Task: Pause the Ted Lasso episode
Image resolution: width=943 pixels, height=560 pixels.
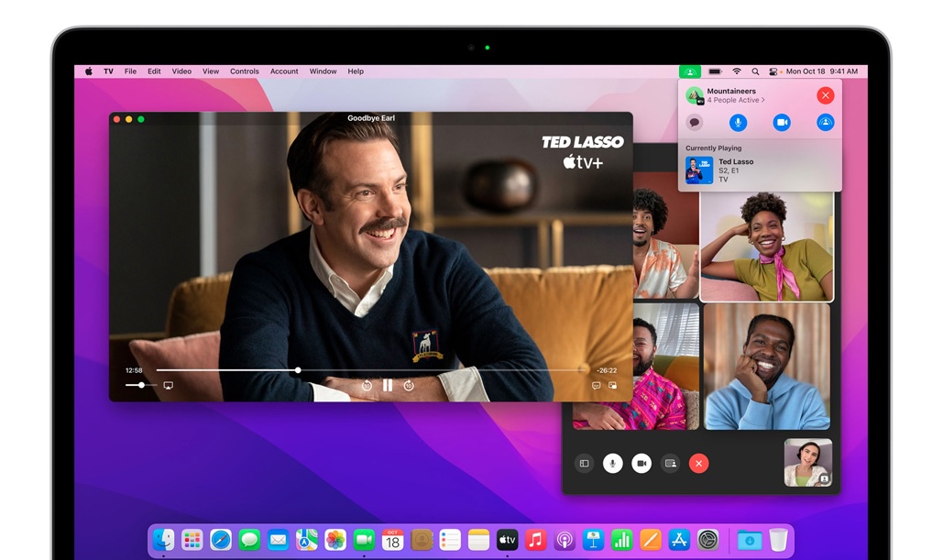Action: click(387, 385)
